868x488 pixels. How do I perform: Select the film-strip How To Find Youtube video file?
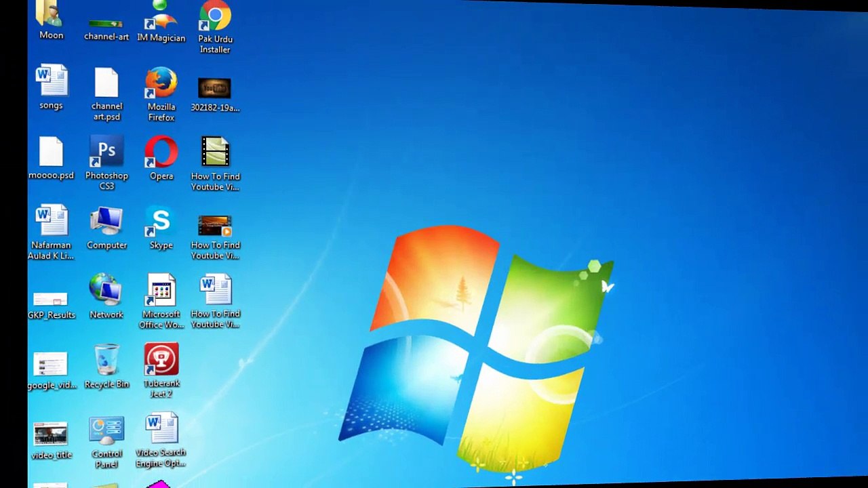(215, 163)
